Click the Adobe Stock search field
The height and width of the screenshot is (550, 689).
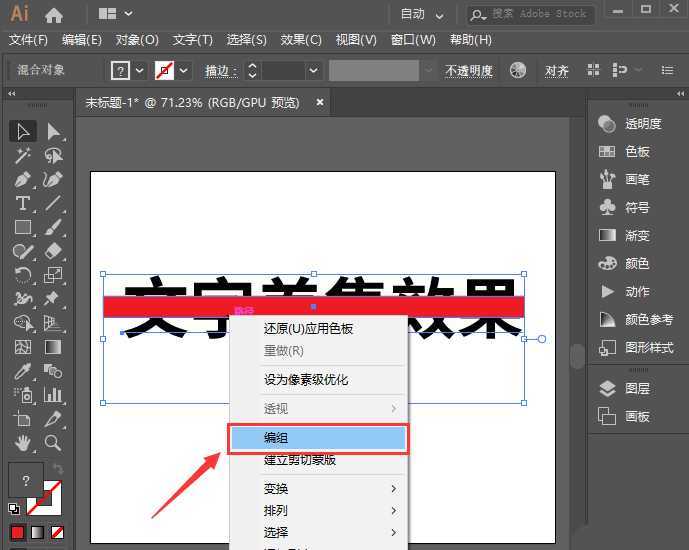pyautogui.click(x=538, y=14)
